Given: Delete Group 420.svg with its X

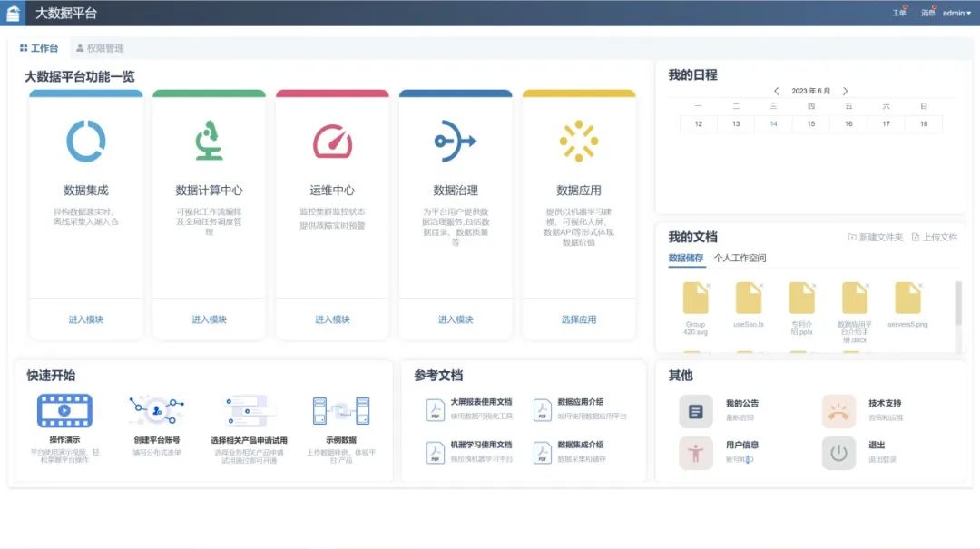Looking at the screenshot, I should (x=708, y=285).
